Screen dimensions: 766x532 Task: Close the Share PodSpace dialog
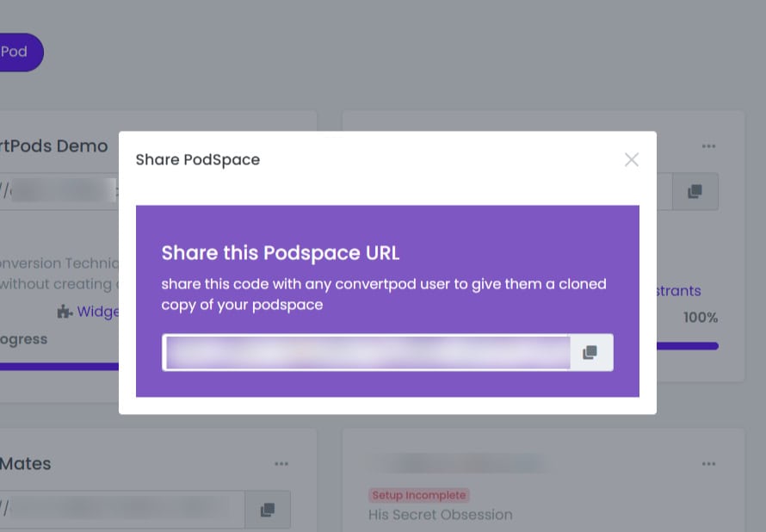click(x=631, y=160)
